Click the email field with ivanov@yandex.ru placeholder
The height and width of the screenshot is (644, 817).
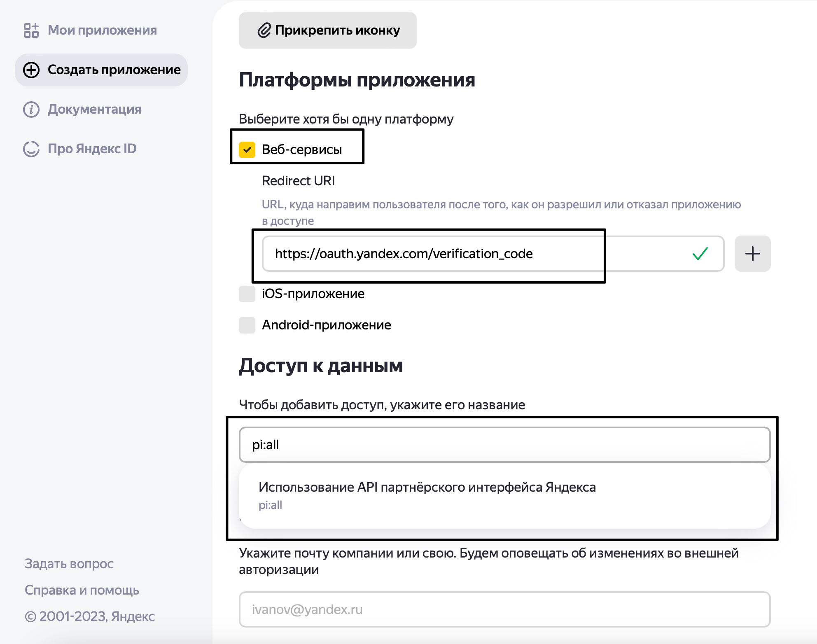click(x=504, y=609)
